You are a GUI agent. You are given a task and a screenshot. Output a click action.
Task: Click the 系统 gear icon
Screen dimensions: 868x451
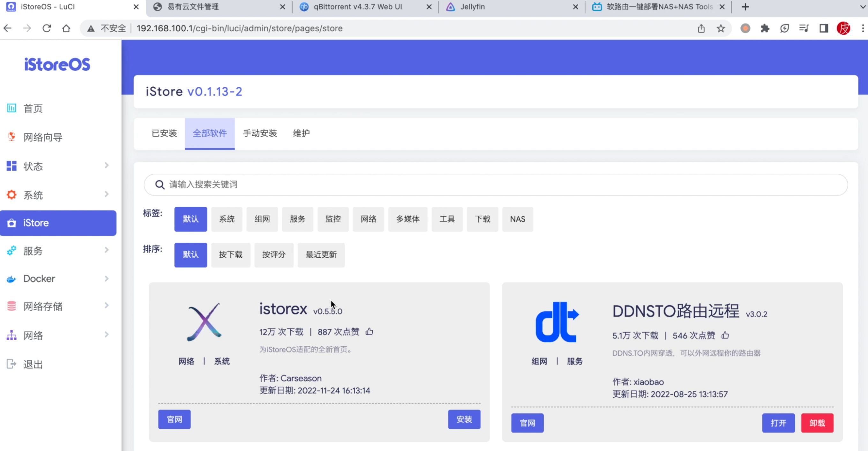11,195
